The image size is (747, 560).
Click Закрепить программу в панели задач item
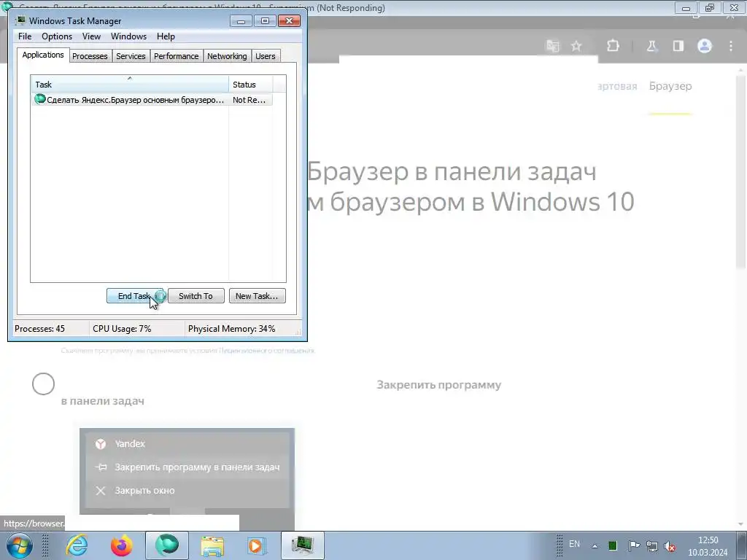click(187, 467)
